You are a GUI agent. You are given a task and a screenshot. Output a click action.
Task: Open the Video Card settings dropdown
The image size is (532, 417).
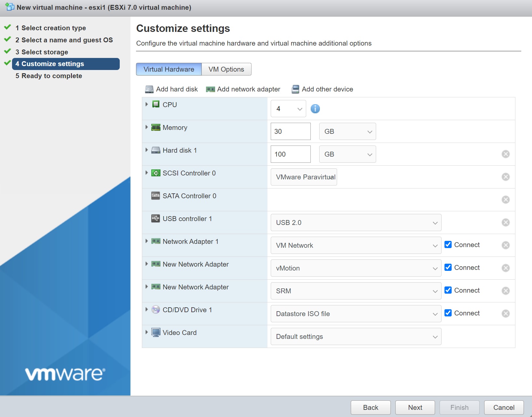pos(356,337)
